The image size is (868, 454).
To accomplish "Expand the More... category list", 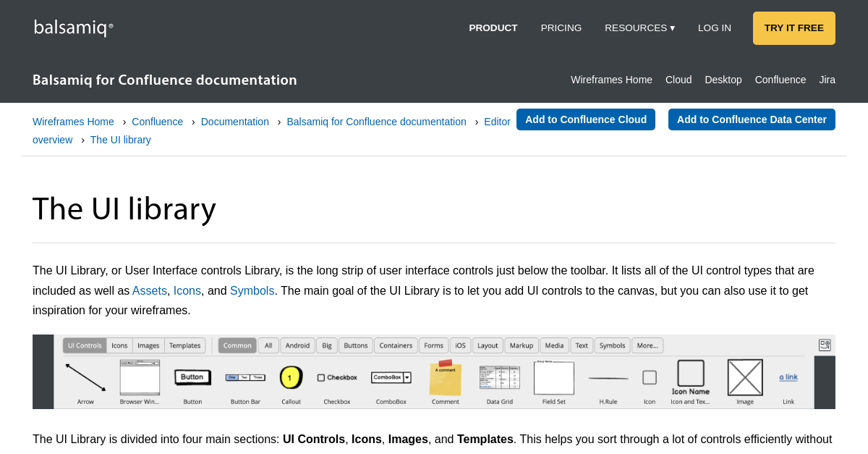I will [647, 345].
